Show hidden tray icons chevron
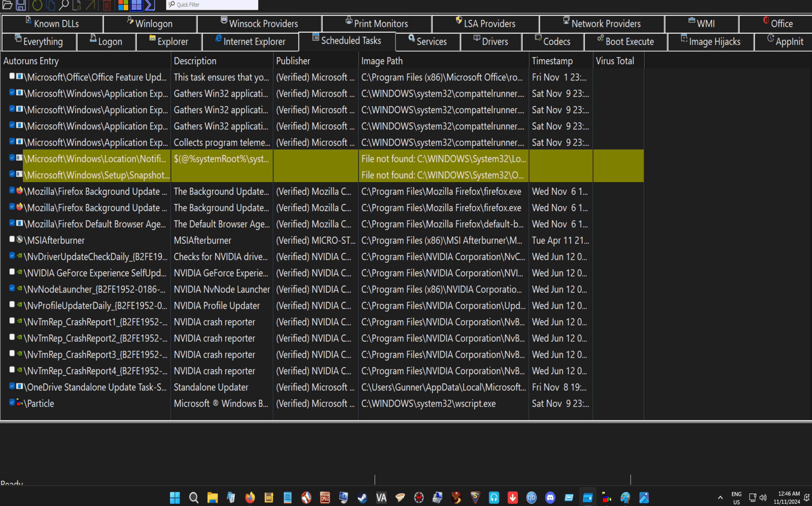Screen dimensions: 812x506 coord(720,497)
